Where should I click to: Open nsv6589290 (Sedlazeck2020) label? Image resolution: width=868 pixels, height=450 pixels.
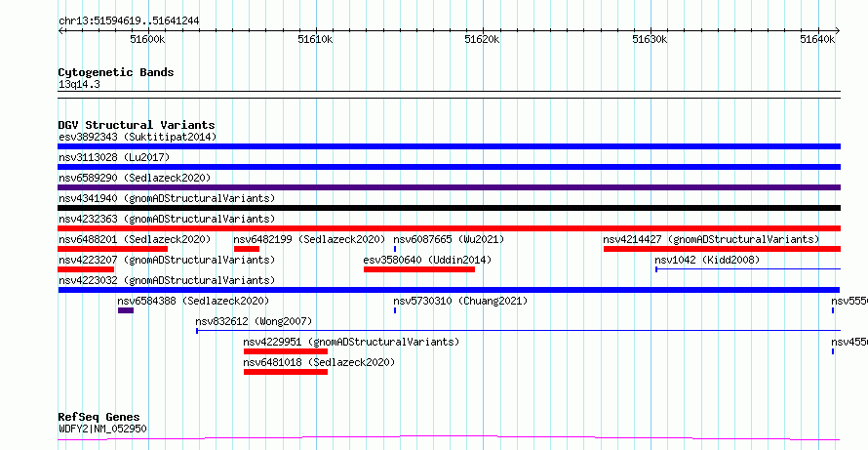tap(135, 178)
